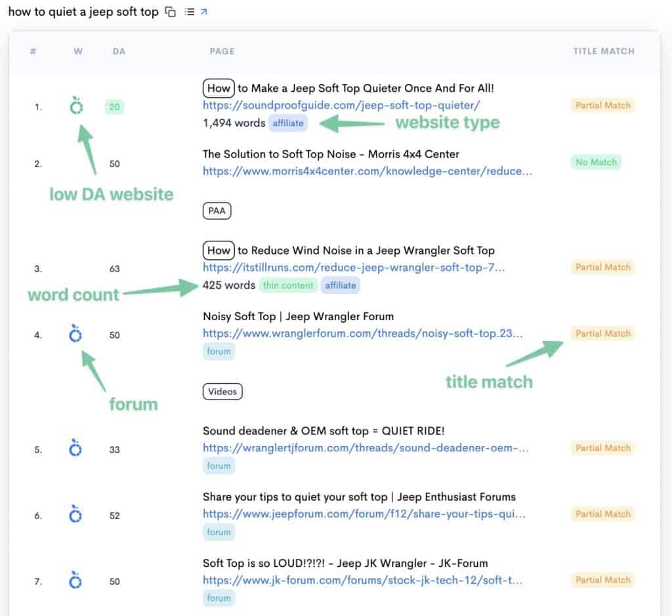Click the # column header
Screen dimensions: 672x616
pyautogui.click(x=33, y=51)
